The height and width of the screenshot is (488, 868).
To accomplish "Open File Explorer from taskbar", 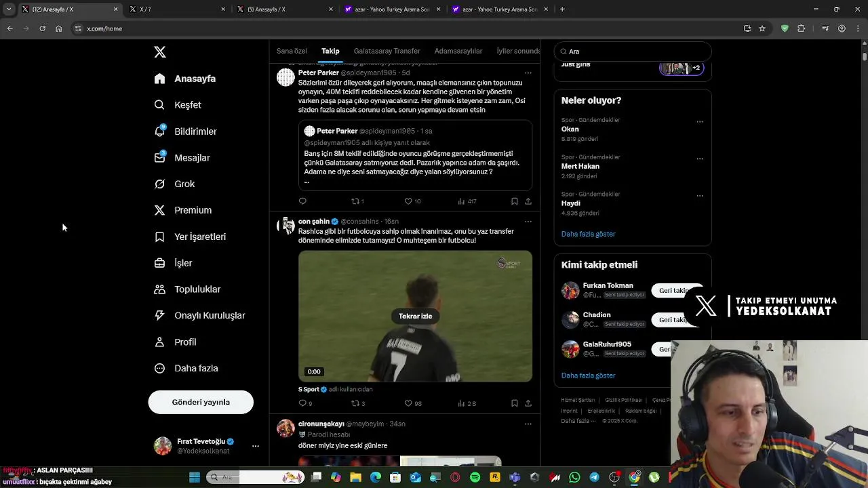I will pos(356,478).
